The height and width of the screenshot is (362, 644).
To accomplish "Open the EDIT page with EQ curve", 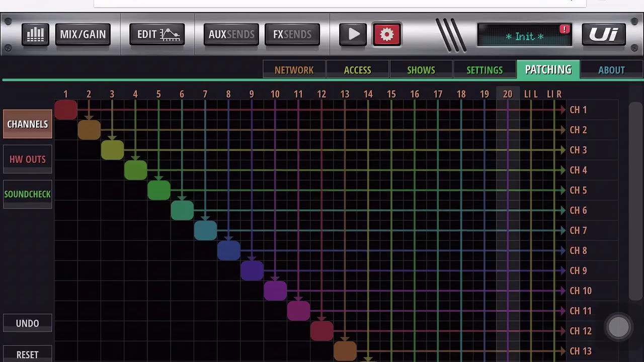I will 157,34.
